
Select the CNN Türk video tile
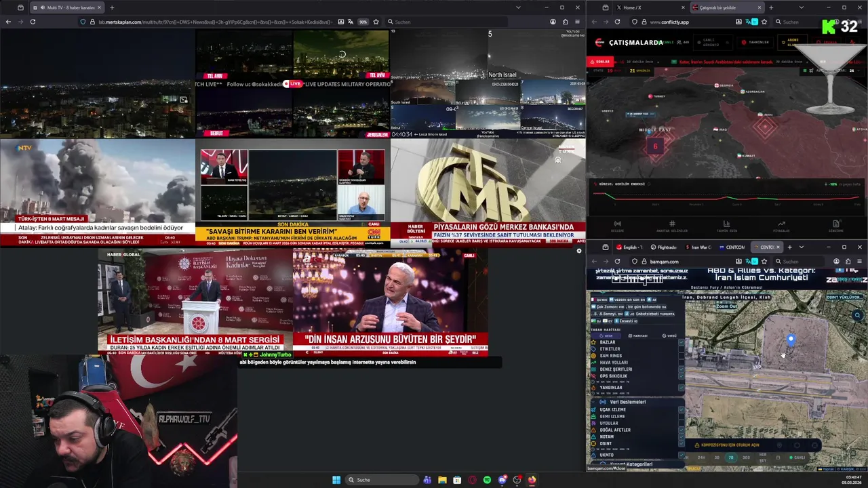click(x=293, y=192)
